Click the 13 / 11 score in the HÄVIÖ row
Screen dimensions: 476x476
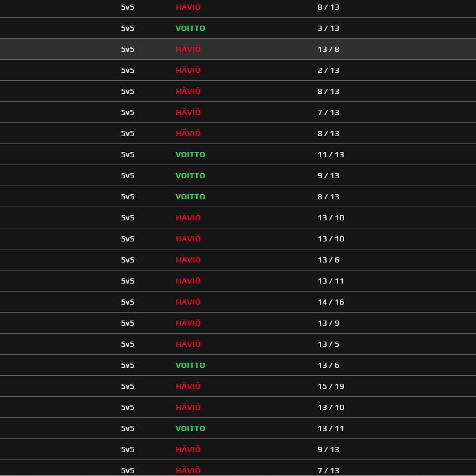pos(331,281)
